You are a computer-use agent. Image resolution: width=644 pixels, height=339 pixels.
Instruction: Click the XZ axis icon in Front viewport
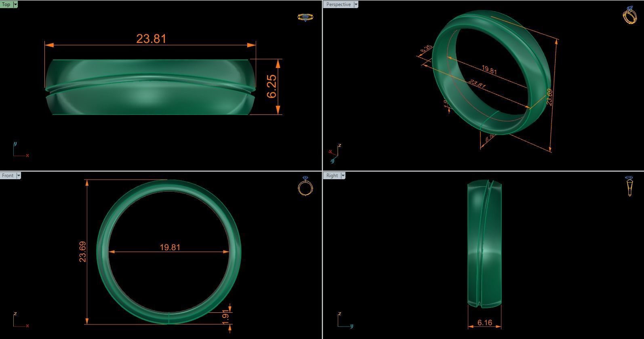20,320
